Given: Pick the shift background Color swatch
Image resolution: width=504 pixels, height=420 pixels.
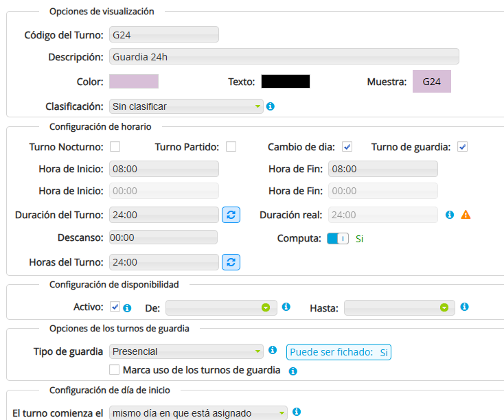Looking at the screenshot, I should tap(134, 82).
